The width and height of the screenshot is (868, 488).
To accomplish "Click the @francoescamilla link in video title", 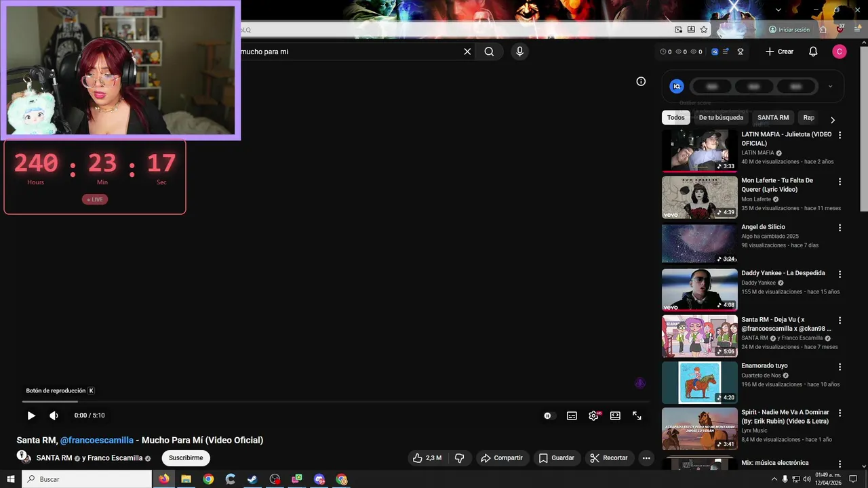I will pos(97,440).
